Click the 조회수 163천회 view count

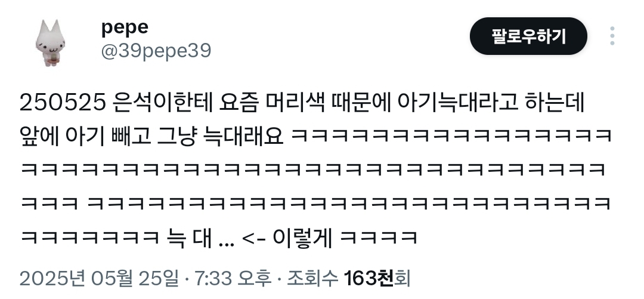click(x=349, y=279)
